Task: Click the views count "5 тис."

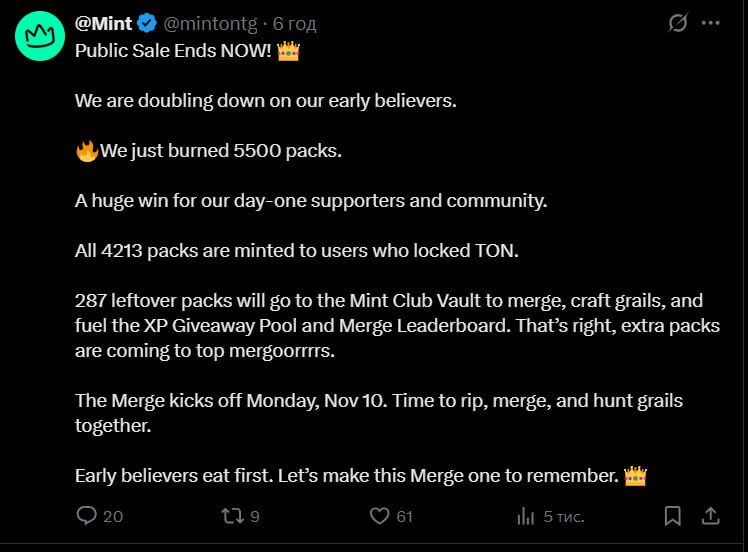Action: point(564,516)
